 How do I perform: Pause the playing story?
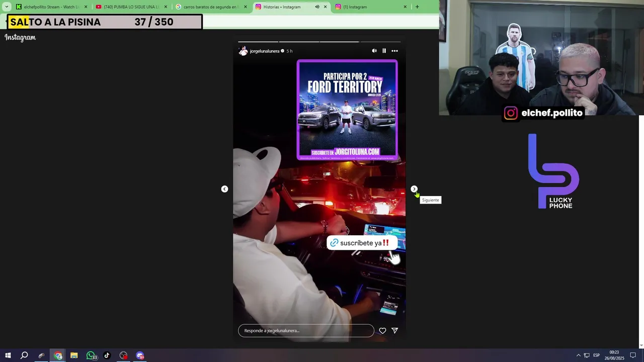coord(384,51)
